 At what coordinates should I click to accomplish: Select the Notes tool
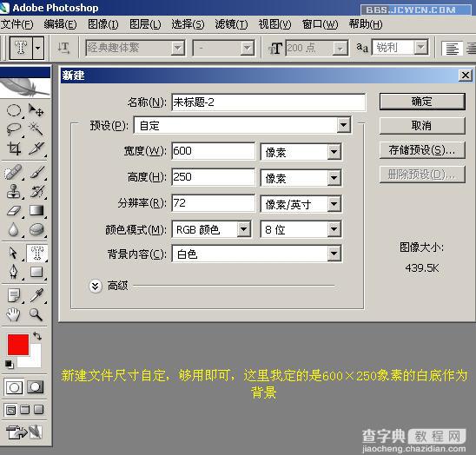(14, 295)
